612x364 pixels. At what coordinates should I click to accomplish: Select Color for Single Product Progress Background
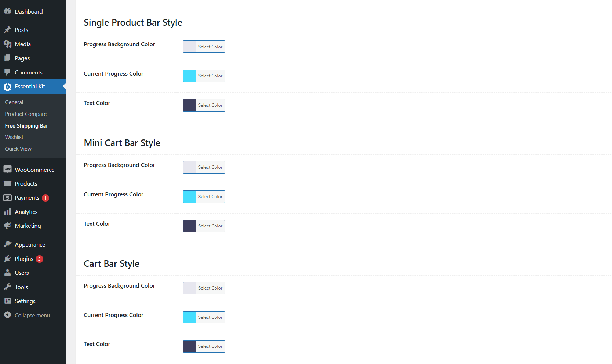pyautogui.click(x=210, y=47)
